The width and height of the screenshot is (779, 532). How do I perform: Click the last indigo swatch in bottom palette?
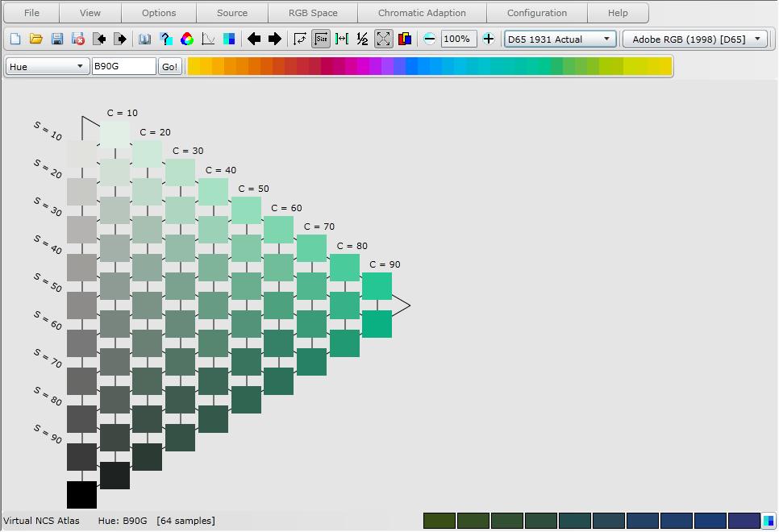(744, 521)
